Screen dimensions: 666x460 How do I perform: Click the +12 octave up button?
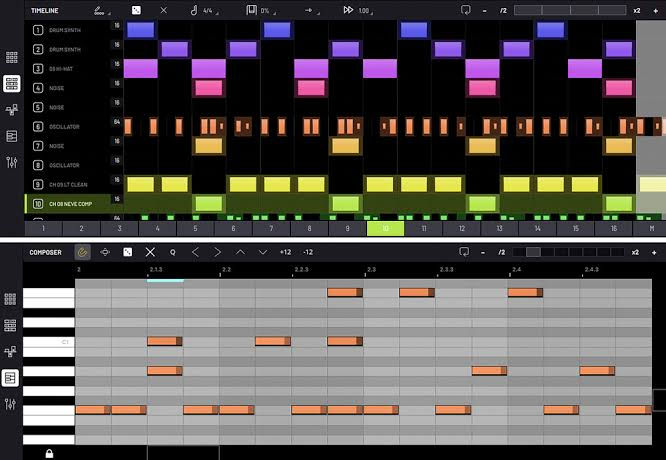point(285,252)
